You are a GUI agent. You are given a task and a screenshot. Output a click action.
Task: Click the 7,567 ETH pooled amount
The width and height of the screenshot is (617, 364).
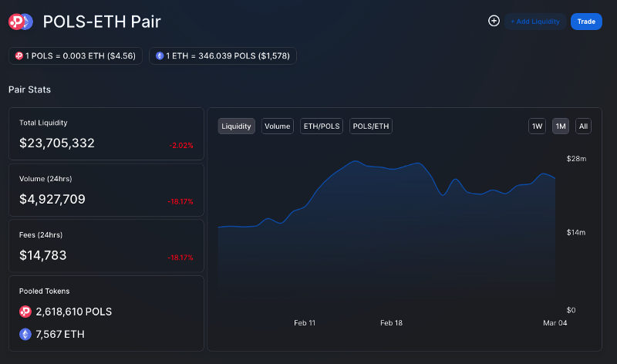[60, 334]
